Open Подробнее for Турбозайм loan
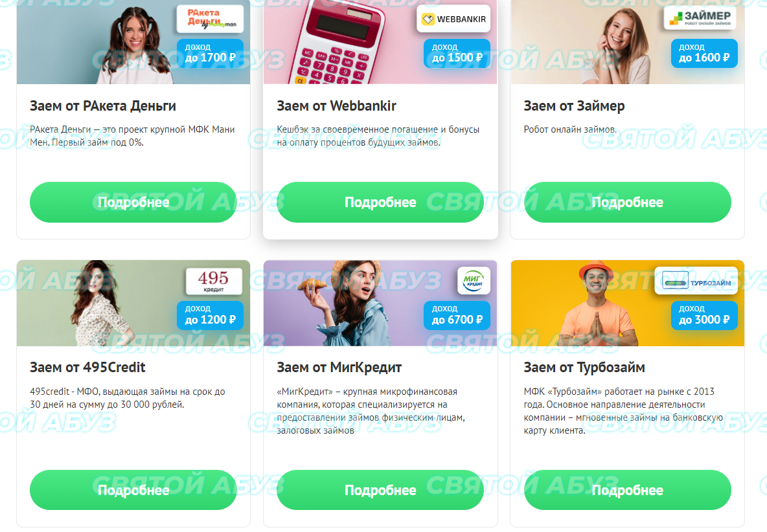The image size is (767, 532). [x=628, y=490]
